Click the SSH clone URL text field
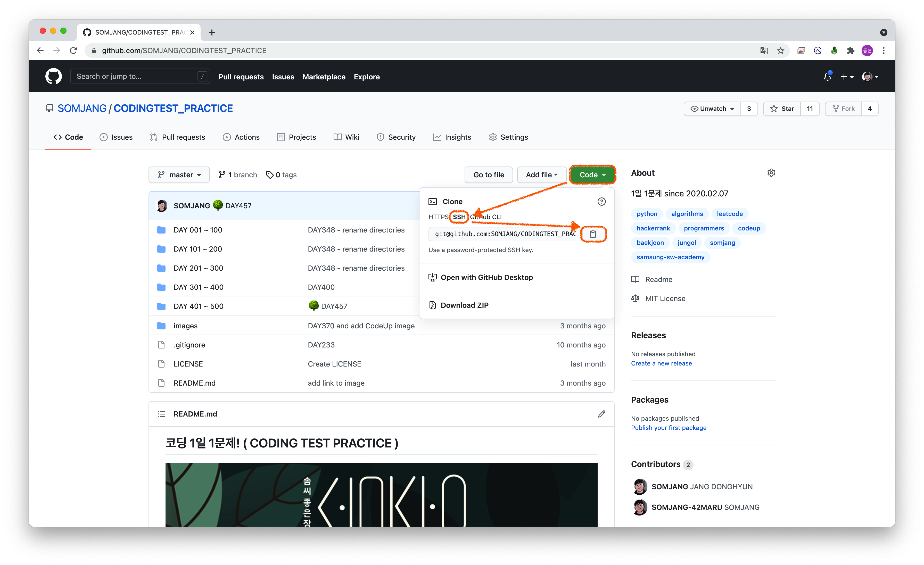The width and height of the screenshot is (924, 565). [x=505, y=234]
